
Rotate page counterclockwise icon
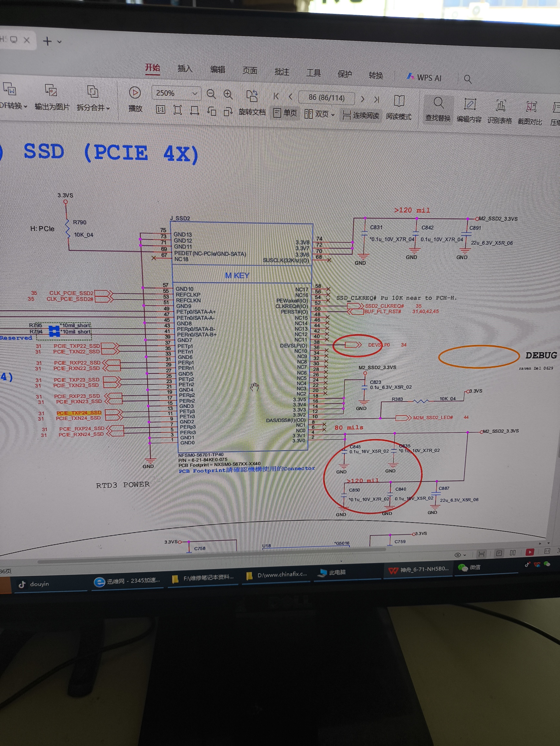(x=212, y=111)
